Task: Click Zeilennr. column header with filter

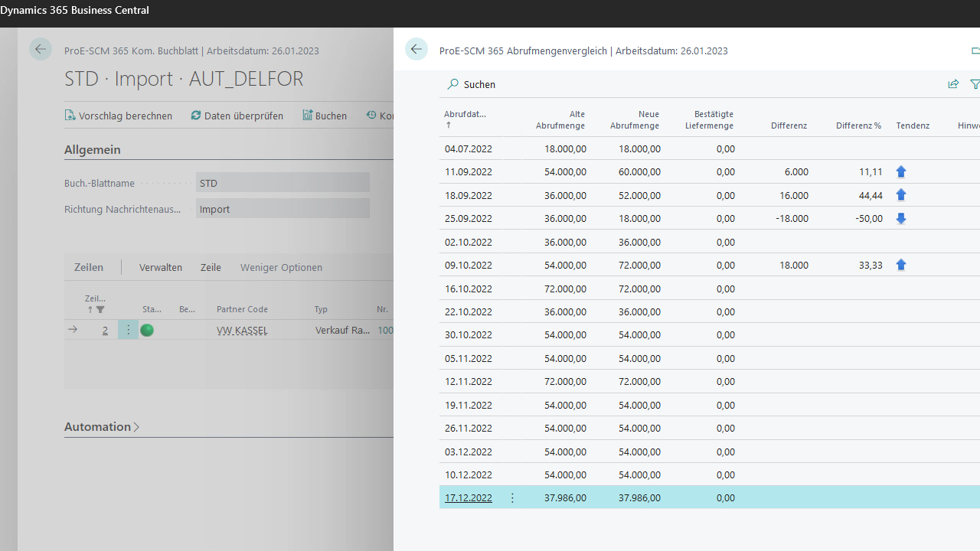Action: [x=96, y=304]
